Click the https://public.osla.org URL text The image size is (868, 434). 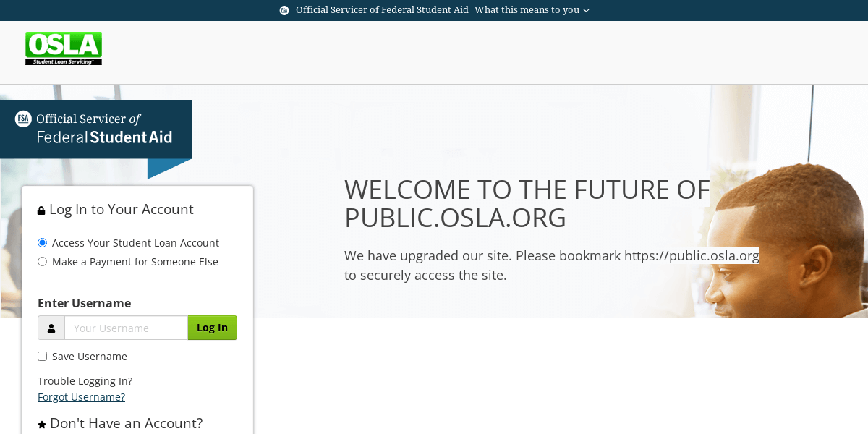(692, 255)
